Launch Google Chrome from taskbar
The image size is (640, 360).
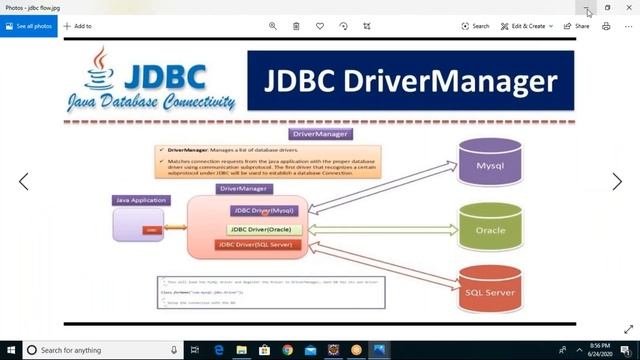click(x=287, y=350)
